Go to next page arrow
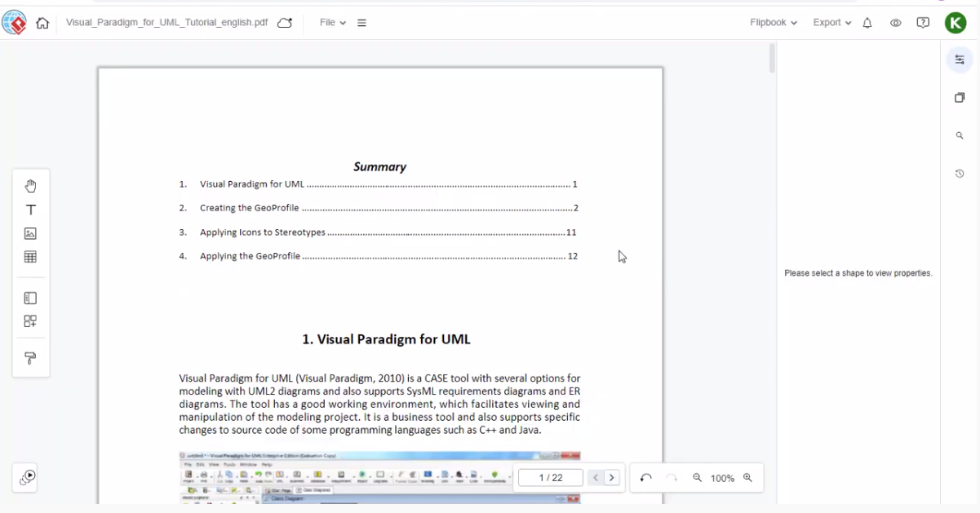The image size is (980, 513). (x=612, y=478)
